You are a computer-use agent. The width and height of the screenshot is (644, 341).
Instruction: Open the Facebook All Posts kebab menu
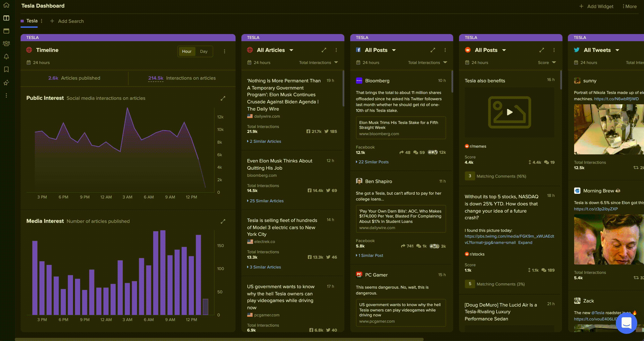tap(445, 50)
